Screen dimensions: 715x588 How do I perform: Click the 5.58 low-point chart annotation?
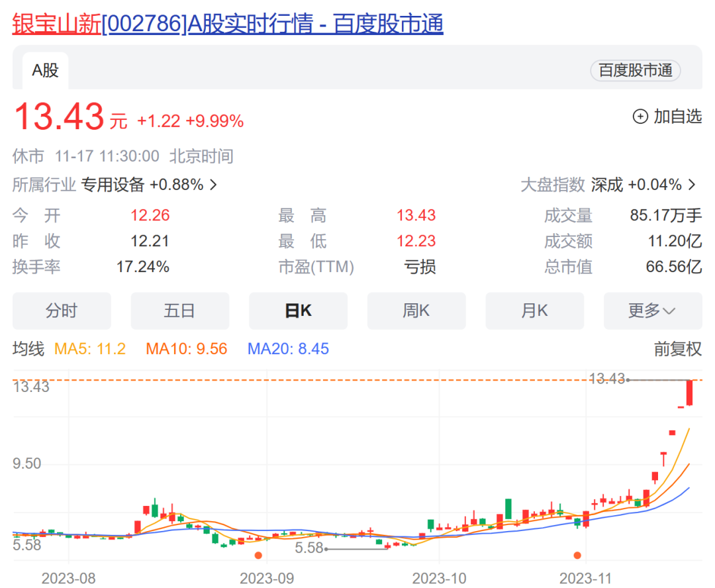pyautogui.click(x=309, y=548)
